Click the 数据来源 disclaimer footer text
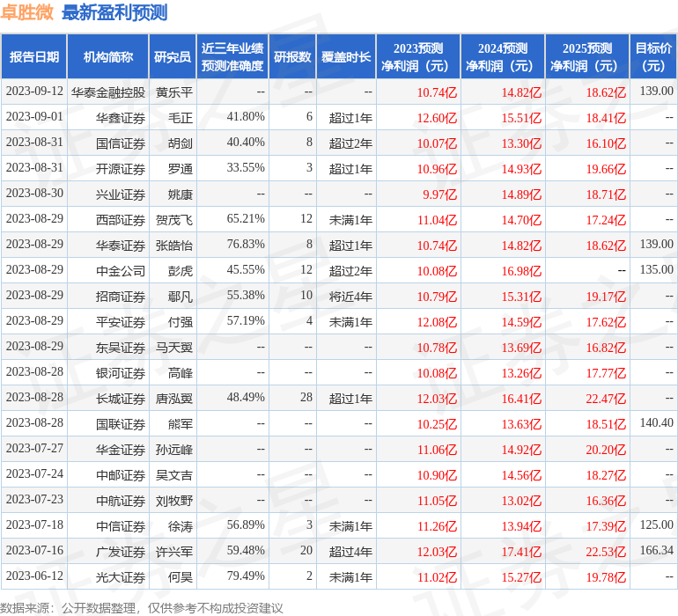The height and width of the screenshot is (616, 678). point(141,608)
